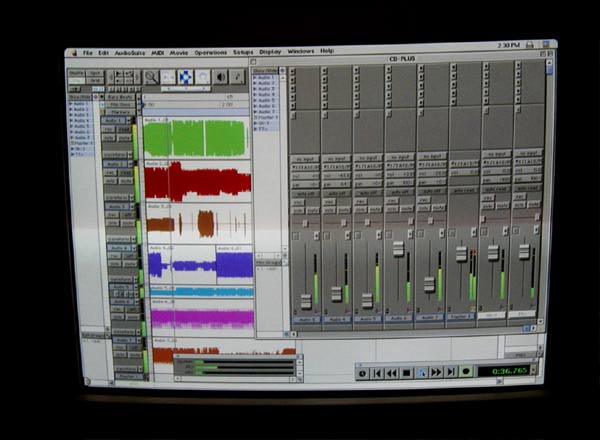Click Fast Forward in transport bar
The width and height of the screenshot is (600, 440).
pyautogui.click(x=436, y=372)
